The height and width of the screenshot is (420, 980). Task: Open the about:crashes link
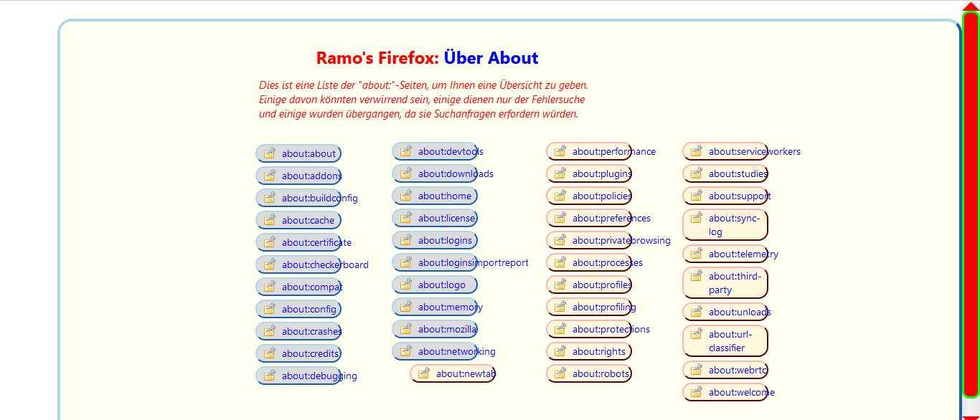click(x=312, y=332)
